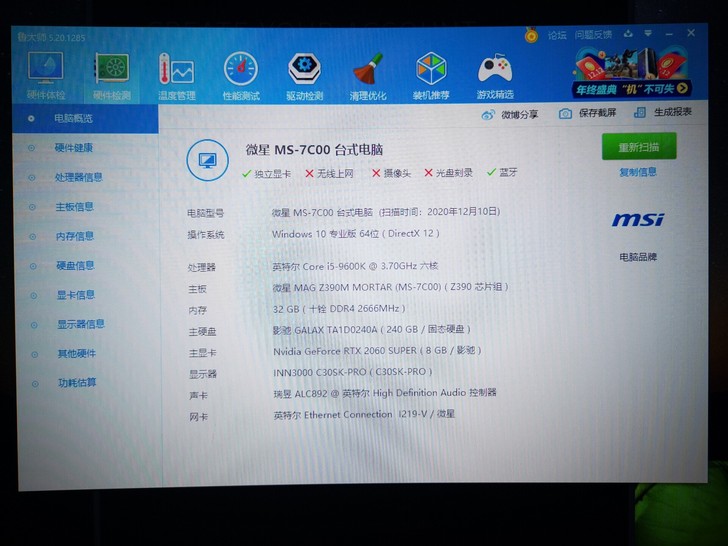The image size is (728, 546).
Task: Click the 影驰 GALAX TA1D0240A disk text
Action: click(372, 330)
